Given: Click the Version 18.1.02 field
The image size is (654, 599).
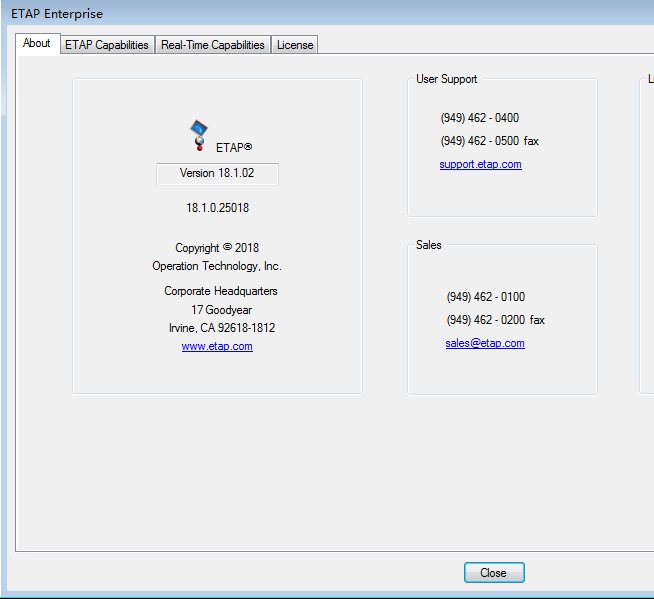Looking at the screenshot, I should click(x=217, y=174).
